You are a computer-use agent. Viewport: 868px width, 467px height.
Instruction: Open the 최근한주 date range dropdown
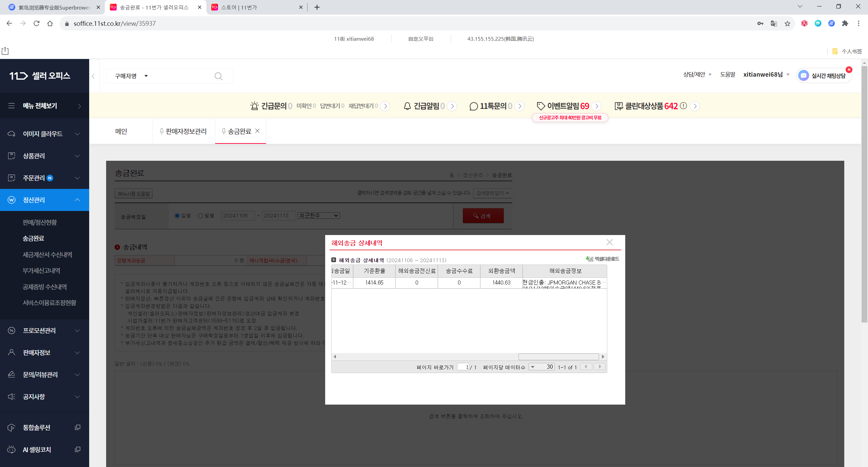pyautogui.click(x=318, y=215)
